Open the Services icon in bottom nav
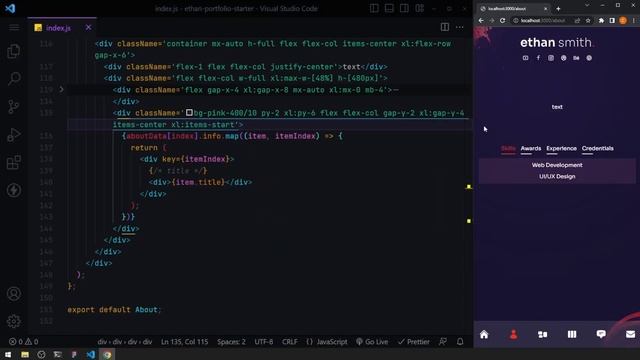The height and width of the screenshot is (360, 640). 542,335
